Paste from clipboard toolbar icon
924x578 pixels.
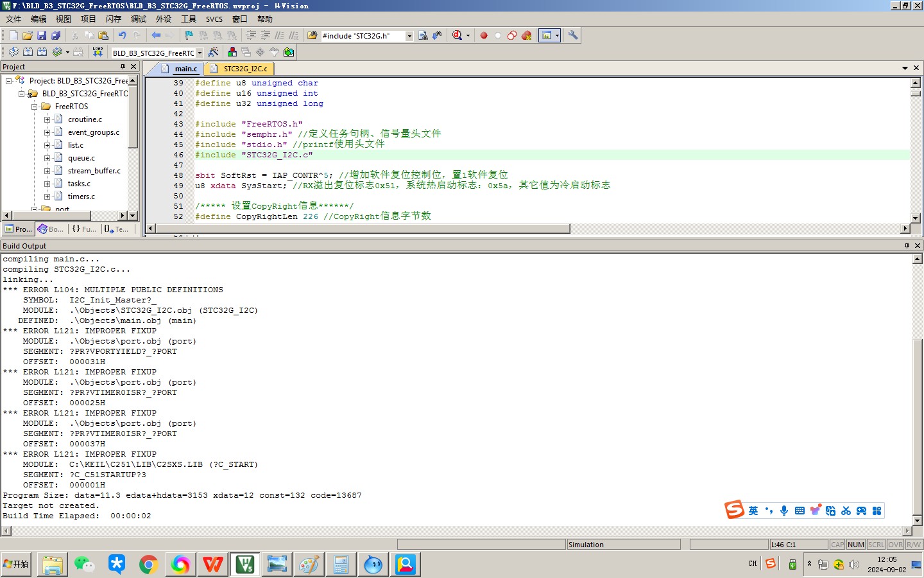pyautogui.click(x=103, y=36)
